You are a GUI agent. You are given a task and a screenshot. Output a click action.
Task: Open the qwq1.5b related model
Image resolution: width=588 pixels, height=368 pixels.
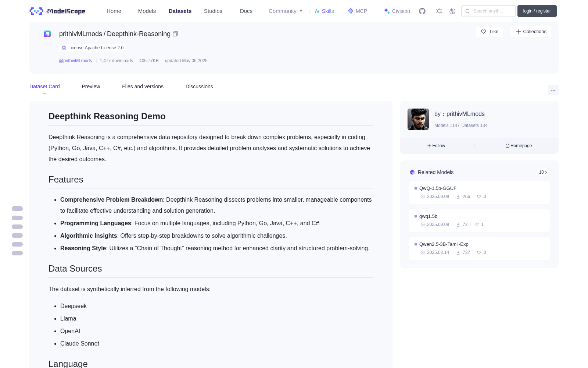tap(428, 216)
